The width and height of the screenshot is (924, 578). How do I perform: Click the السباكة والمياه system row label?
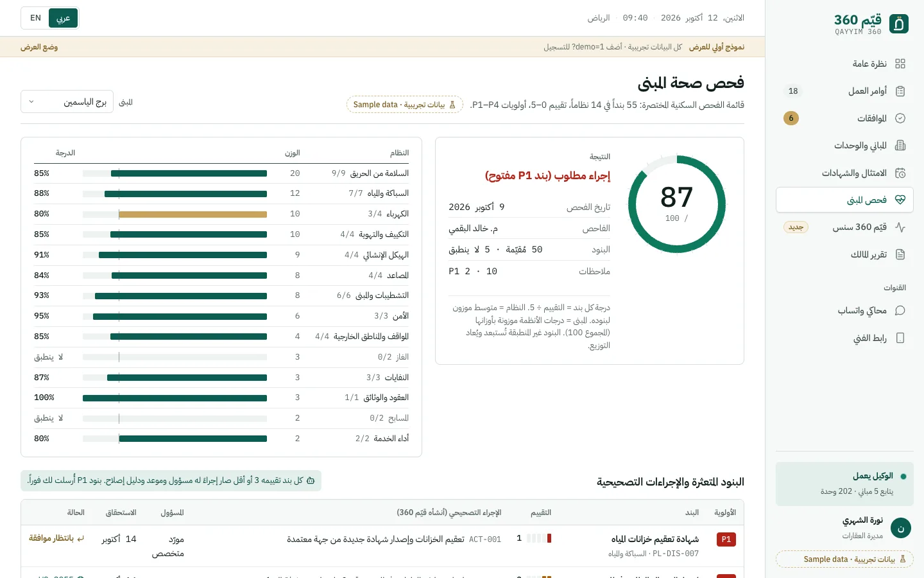pos(388,193)
